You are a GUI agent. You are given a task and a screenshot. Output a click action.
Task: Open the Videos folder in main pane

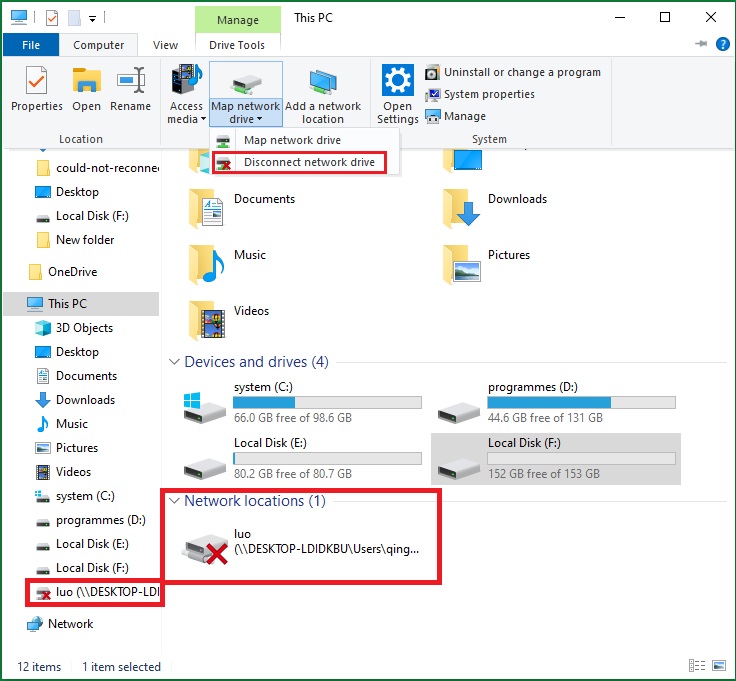pyautogui.click(x=230, y=320)
